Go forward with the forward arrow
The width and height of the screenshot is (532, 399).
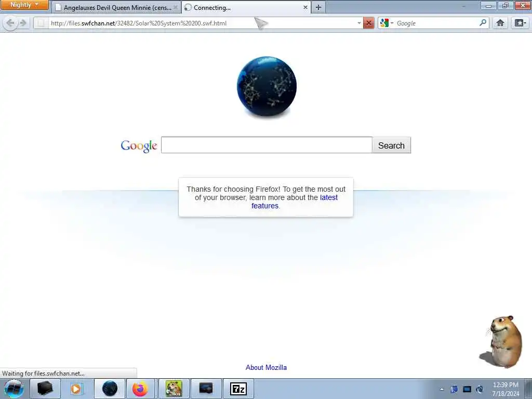(23, 23)
